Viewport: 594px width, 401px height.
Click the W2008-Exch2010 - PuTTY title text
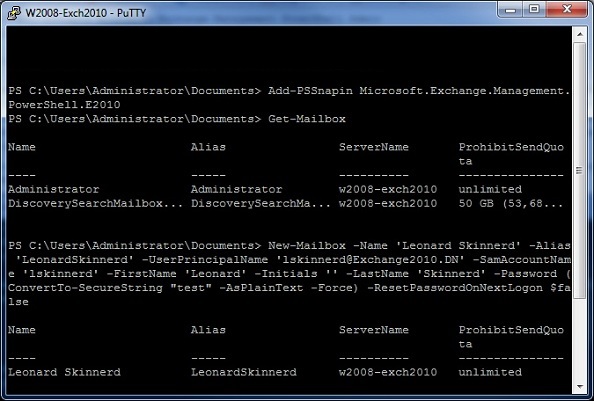[x=86, y=13]
